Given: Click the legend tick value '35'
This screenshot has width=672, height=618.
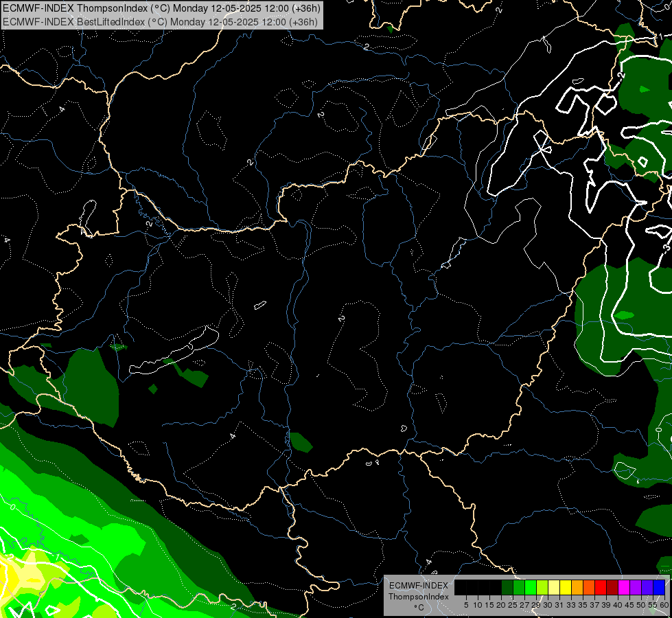Looking at the screenshot, I should coord(583,605).
